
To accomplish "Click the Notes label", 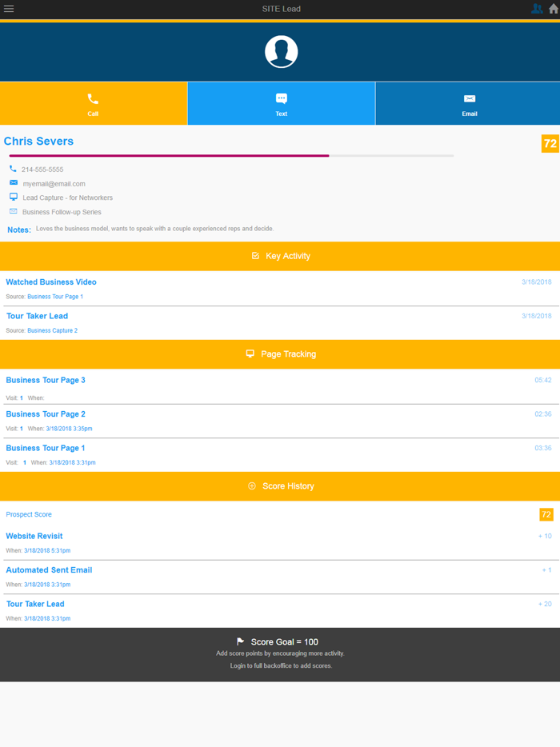I will [19, 230].
